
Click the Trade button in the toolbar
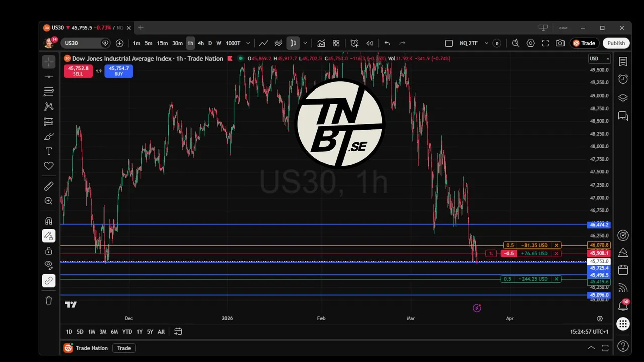click(584, 43)
